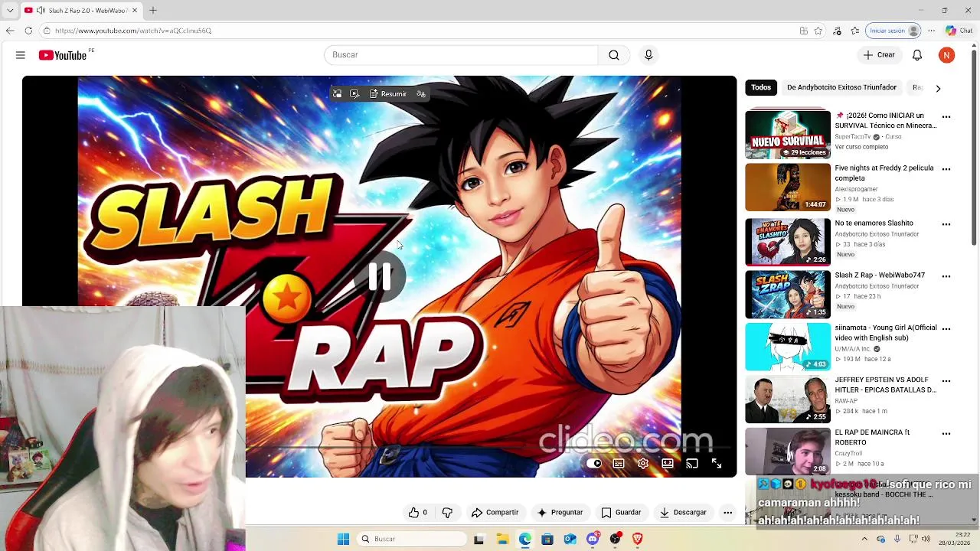Open the account avatar menu N
The height and width of the screenshot is (551, 980).
coord(947,55)
